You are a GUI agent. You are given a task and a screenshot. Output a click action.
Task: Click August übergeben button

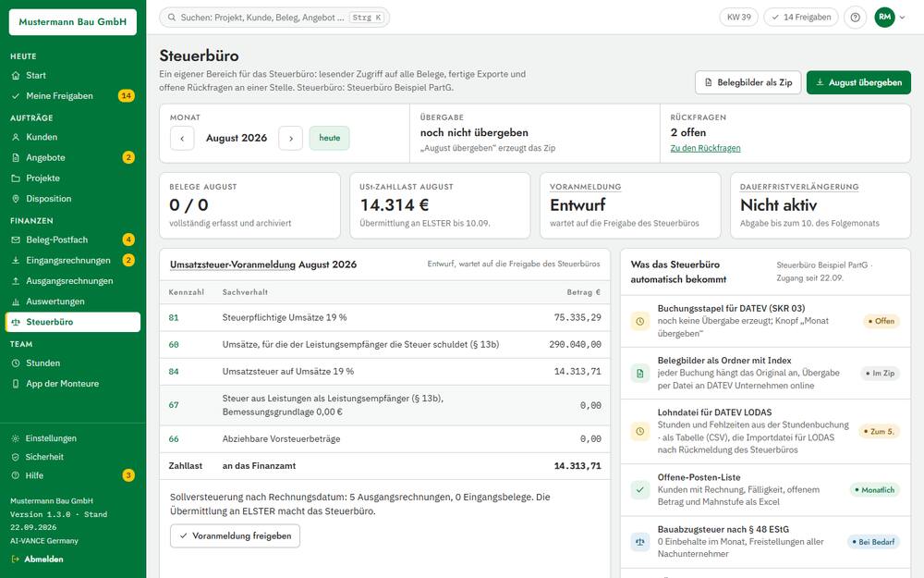click(x=858, y=82)
